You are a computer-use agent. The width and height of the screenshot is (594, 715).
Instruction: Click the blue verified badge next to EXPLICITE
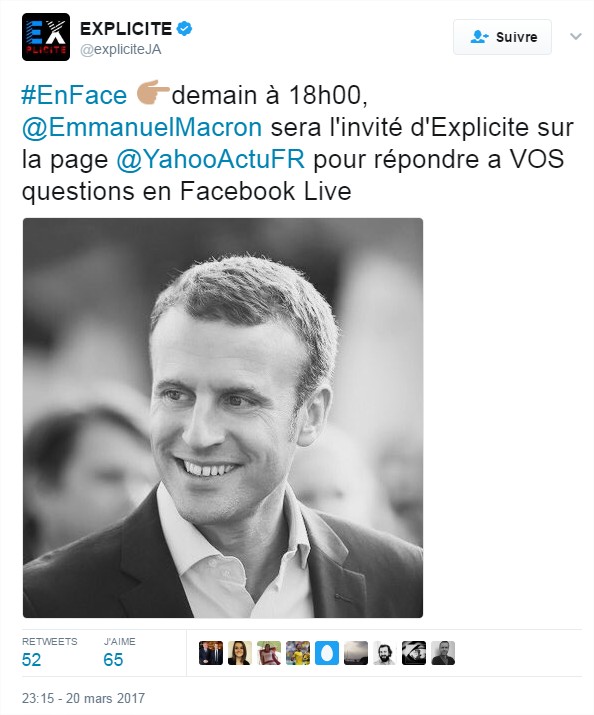coord(184,28)
